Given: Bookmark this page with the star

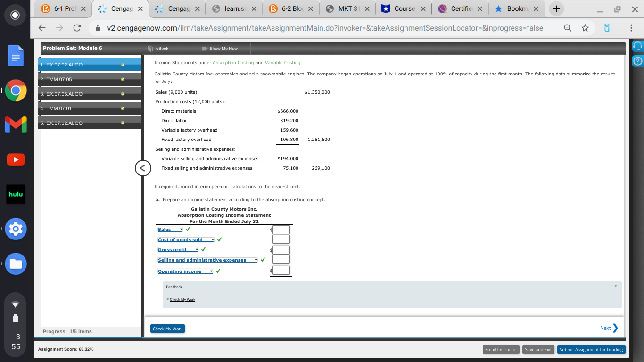Looking at the screenshot, I should 585,28.
